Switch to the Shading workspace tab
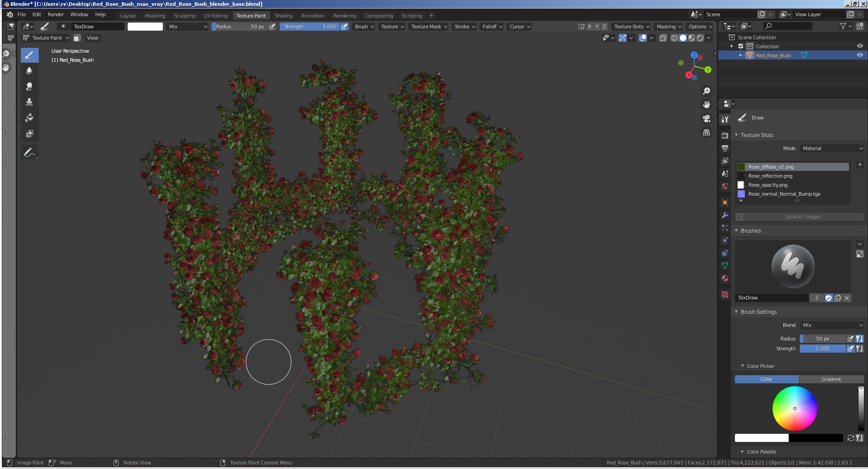 click(x=283, y=16)
